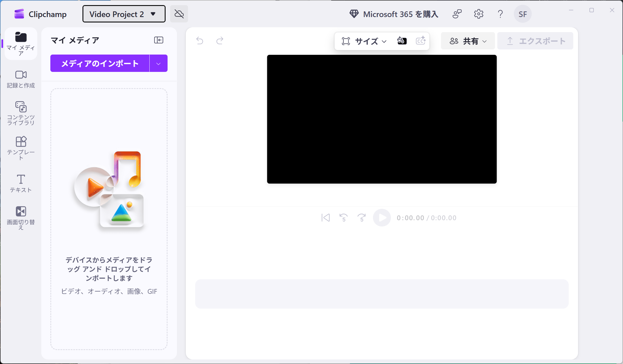
Task: Select the マイ メディア sidebar tab
Action: click(x=21, y=43)
